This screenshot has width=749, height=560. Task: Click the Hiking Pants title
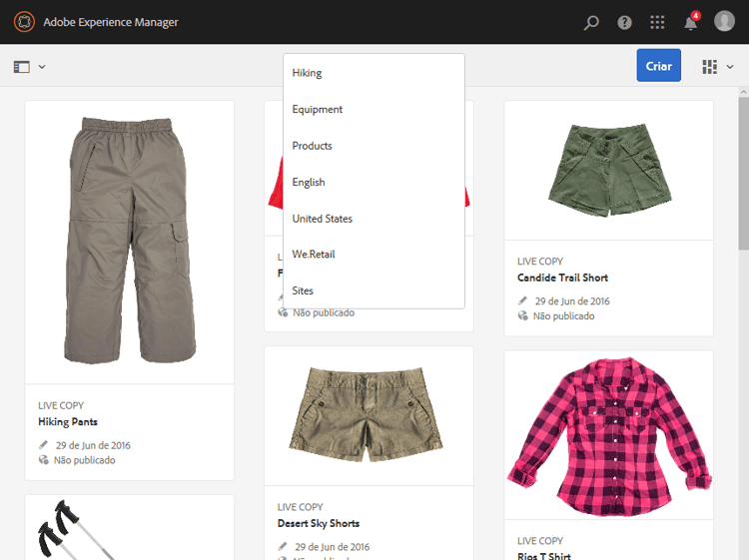click(x=68, y=421)
